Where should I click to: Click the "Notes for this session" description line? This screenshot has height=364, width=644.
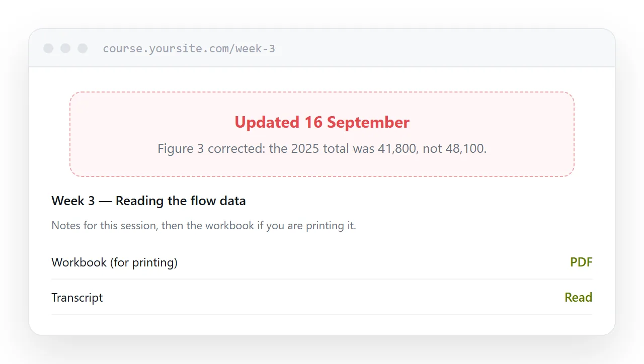click(x=204, y=226)
